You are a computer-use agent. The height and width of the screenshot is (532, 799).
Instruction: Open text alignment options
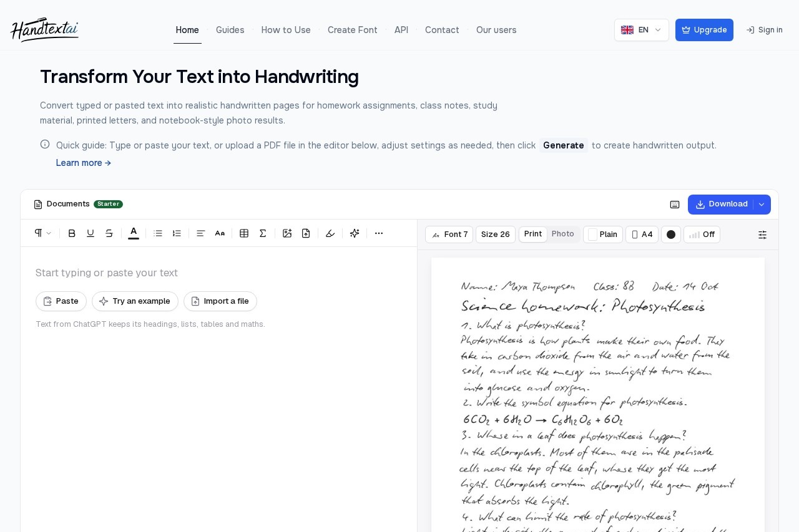click(x=201, y=233)
